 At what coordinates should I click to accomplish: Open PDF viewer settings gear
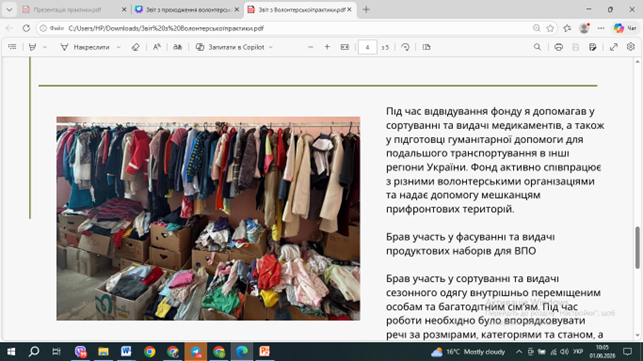click(631, 47)
